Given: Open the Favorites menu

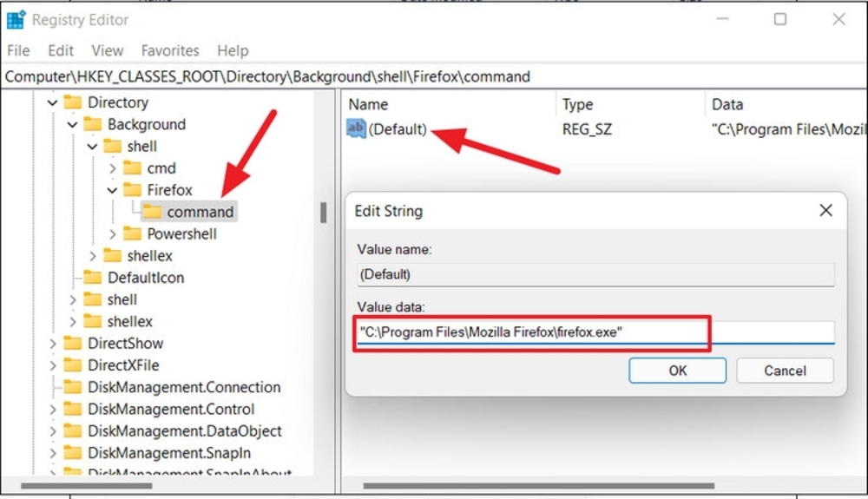Looking at the screenshot, I should point(170,50).
